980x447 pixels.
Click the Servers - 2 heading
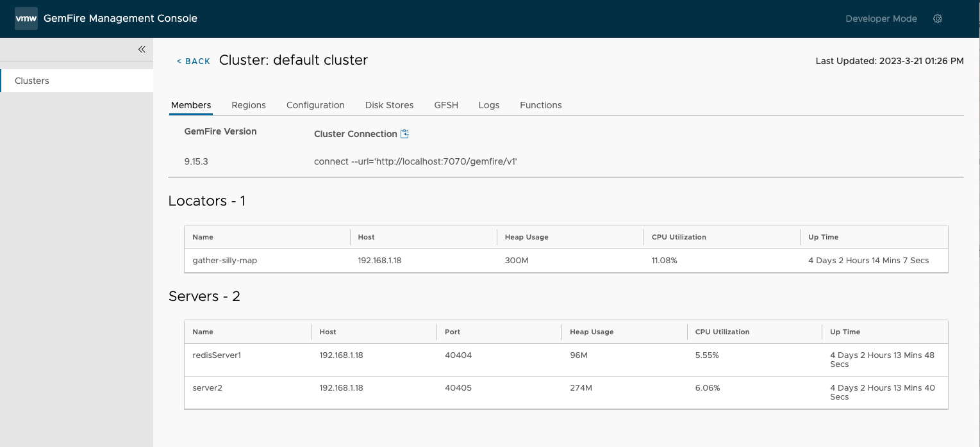[x=204, y=296]
